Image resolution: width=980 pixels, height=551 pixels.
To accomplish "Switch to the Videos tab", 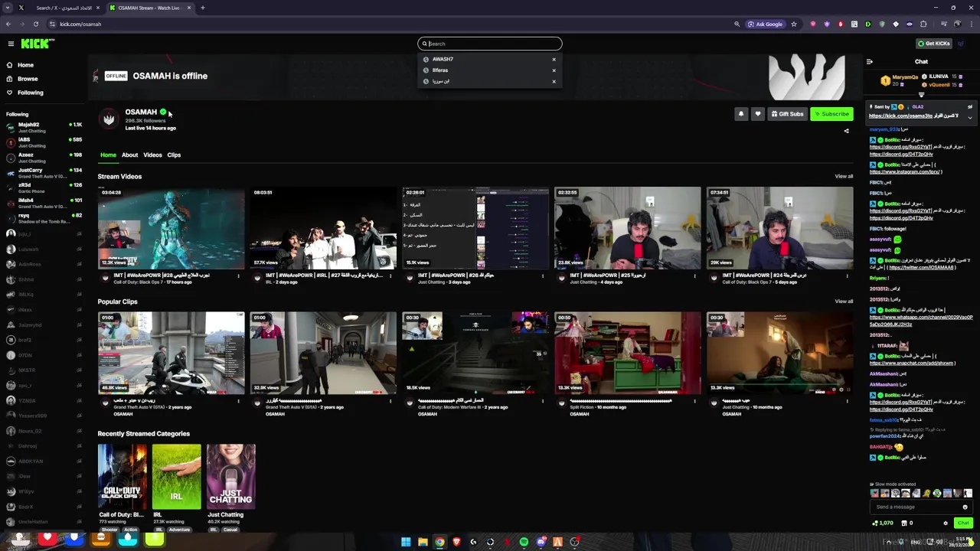I will tap(152, 155).
